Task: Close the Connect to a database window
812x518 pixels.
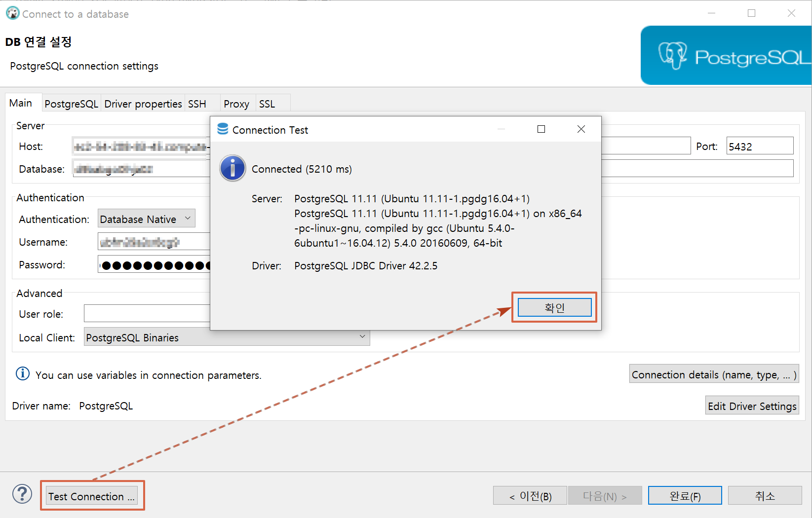Action: coord(791,13)
